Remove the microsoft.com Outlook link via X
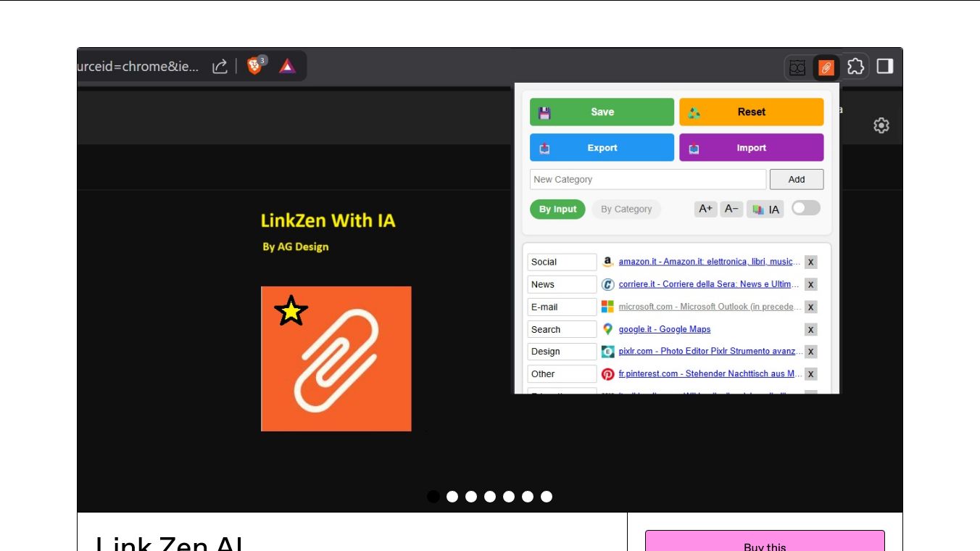The image size is (980, 551). coord(811,307)
